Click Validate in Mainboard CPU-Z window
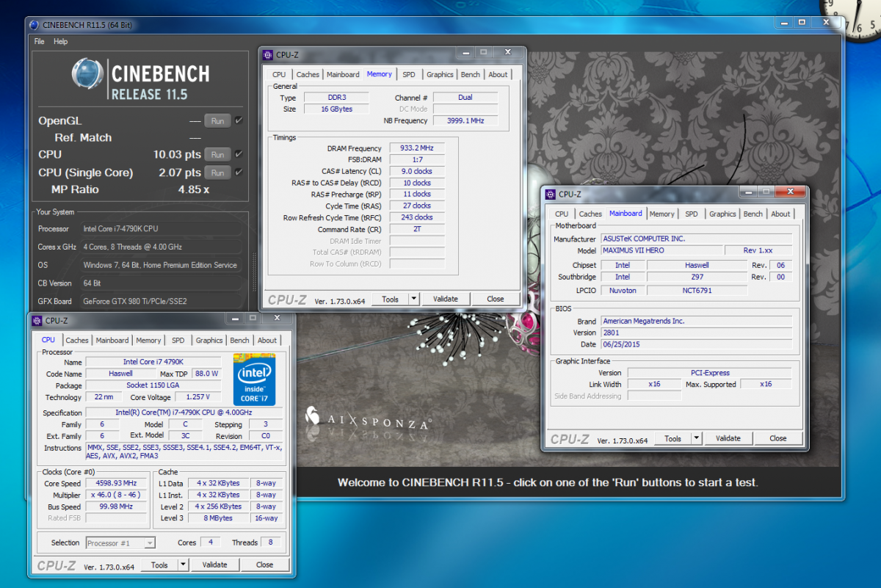The image size is (881, 588). (728, 438)
